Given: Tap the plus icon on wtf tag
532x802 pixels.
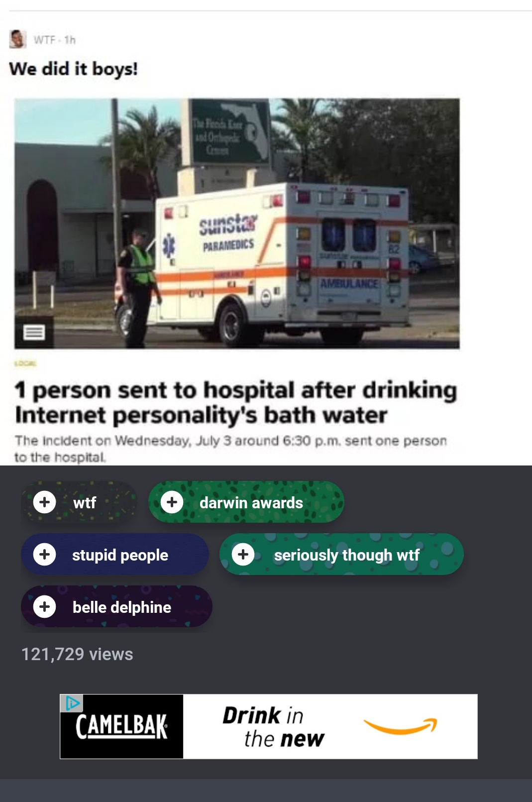Looking at the screenshot, I should pyautogui.click(x=44, y=502).
